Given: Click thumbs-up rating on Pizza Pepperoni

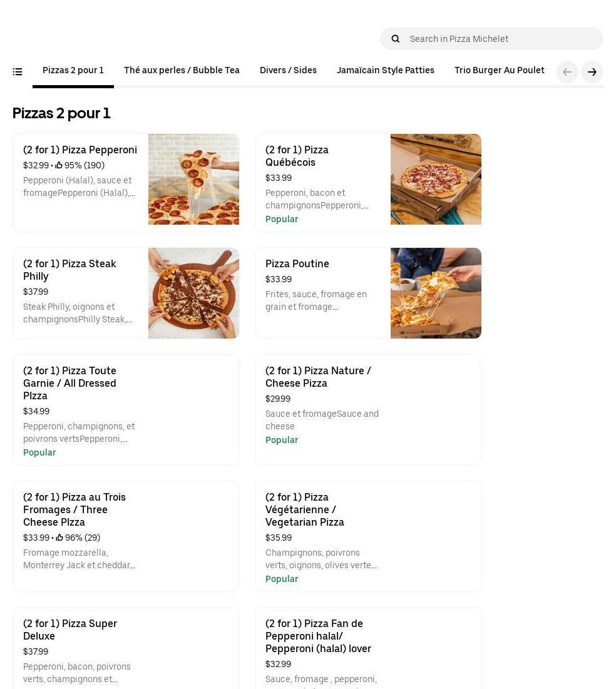Looking at the screenshot, I should [x=59, y=166].
